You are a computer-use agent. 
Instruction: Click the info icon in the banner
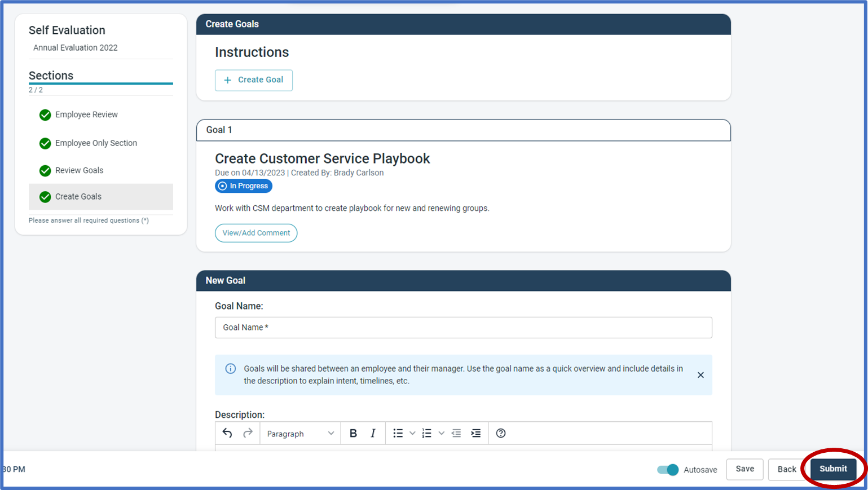tap(231, 369)
